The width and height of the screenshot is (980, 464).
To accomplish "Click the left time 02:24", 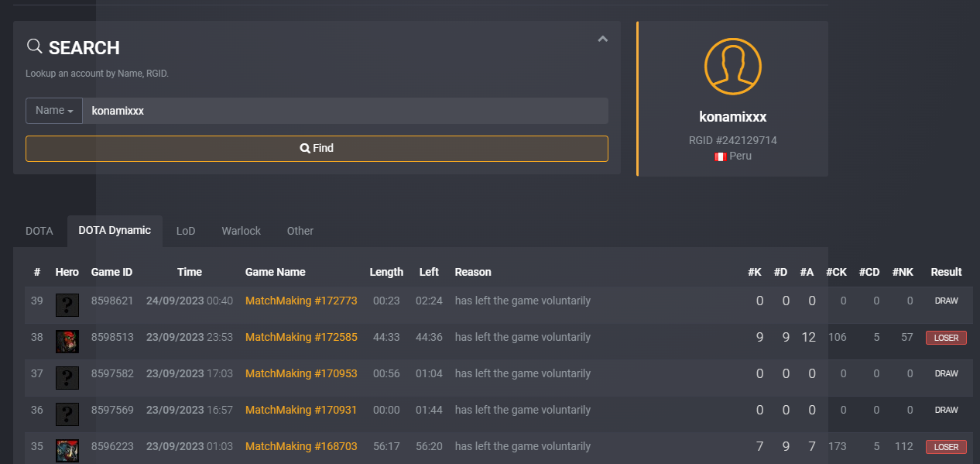I will [429, 301].
